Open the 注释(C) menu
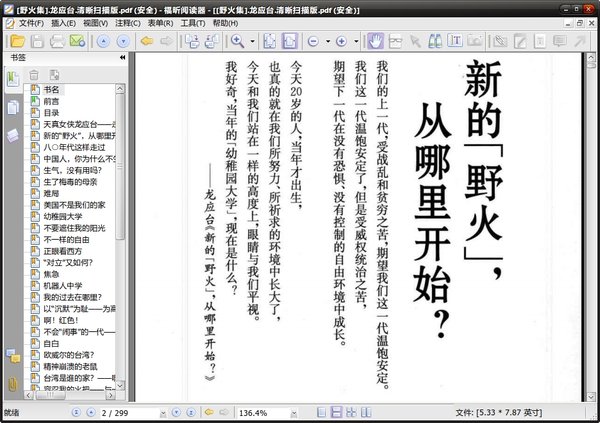Screen dimensions: 600x423 (x=128, y=23)
